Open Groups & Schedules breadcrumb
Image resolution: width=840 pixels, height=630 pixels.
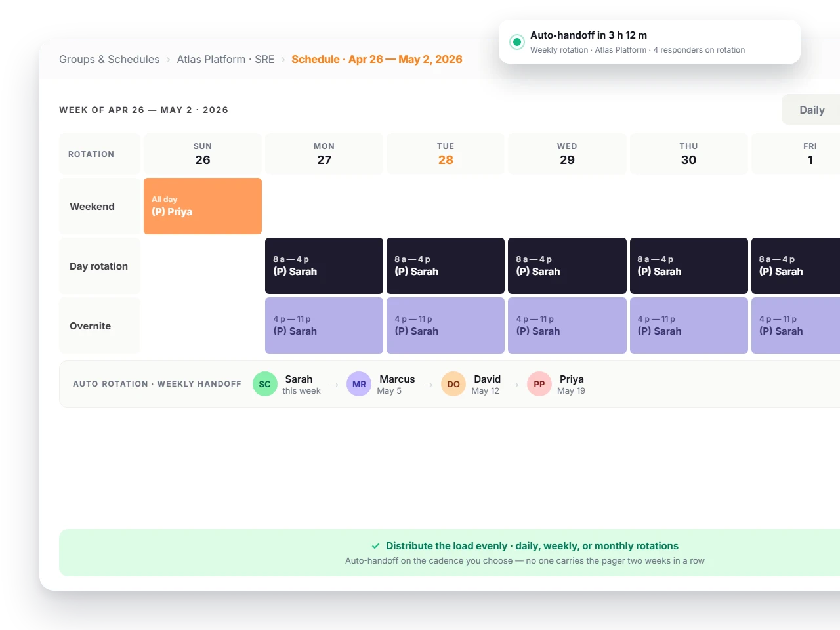[x=109, y=59]
